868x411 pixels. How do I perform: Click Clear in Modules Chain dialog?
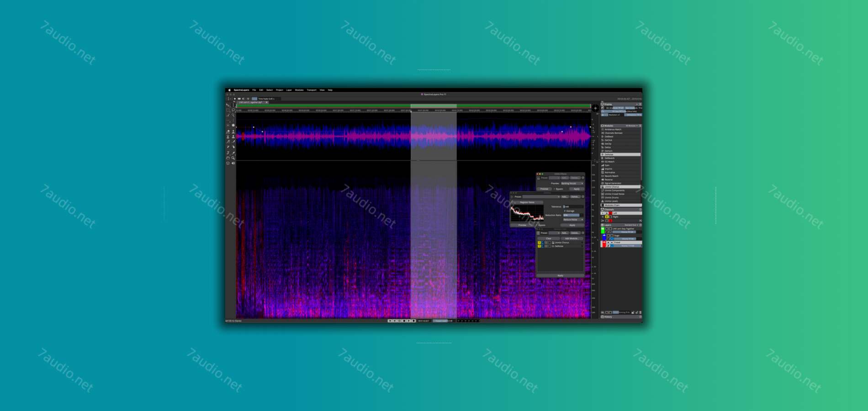(549, 238)
